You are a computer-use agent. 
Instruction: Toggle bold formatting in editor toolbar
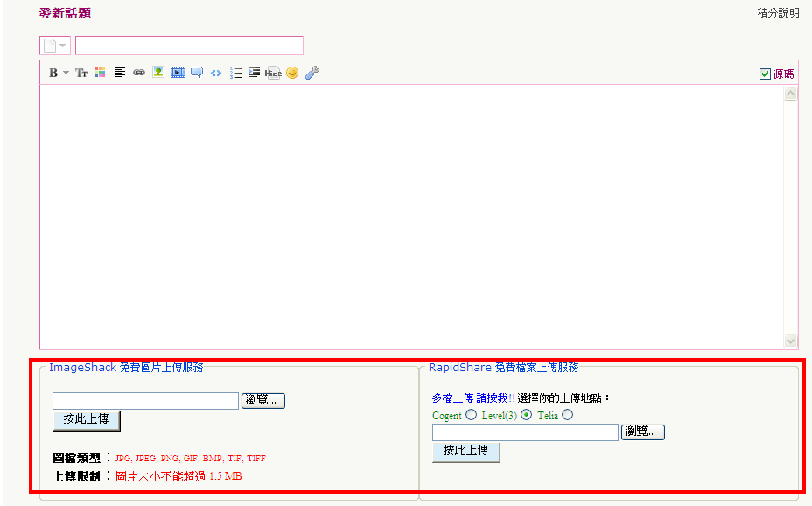point(53,73)
